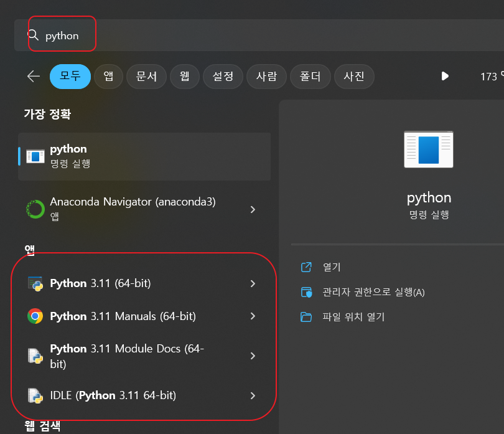Click the open external-link icon beside 열기
The width and height of the screenshot is (504, 434).
(306, 267)
